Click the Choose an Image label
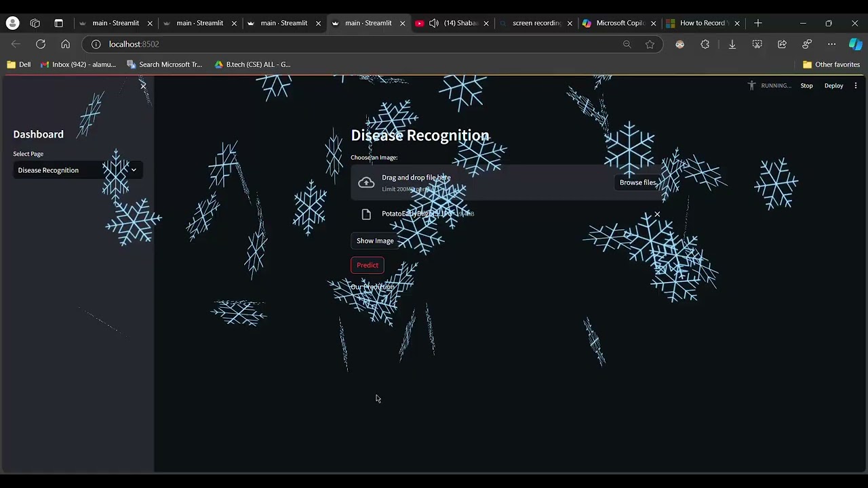The image size is (868, 488). click(x=374, y=157)
